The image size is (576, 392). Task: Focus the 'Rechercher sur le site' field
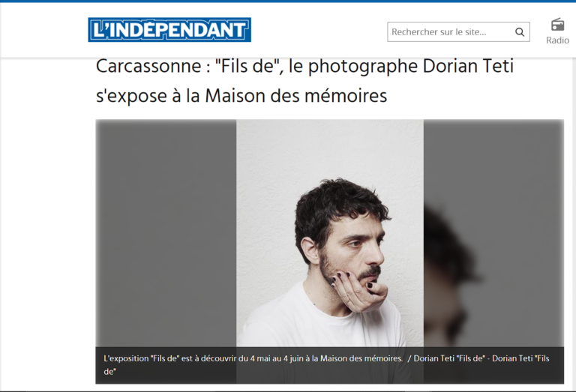click(458, 32)
